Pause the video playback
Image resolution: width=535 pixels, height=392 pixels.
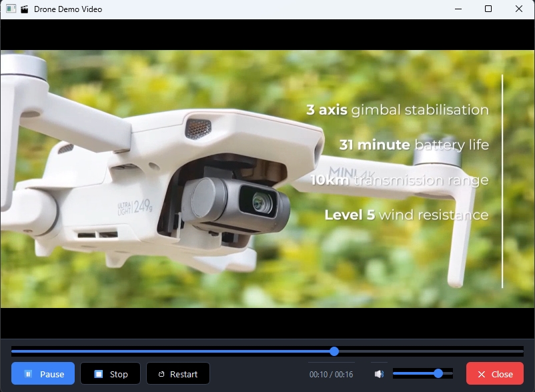click(43, 373)
